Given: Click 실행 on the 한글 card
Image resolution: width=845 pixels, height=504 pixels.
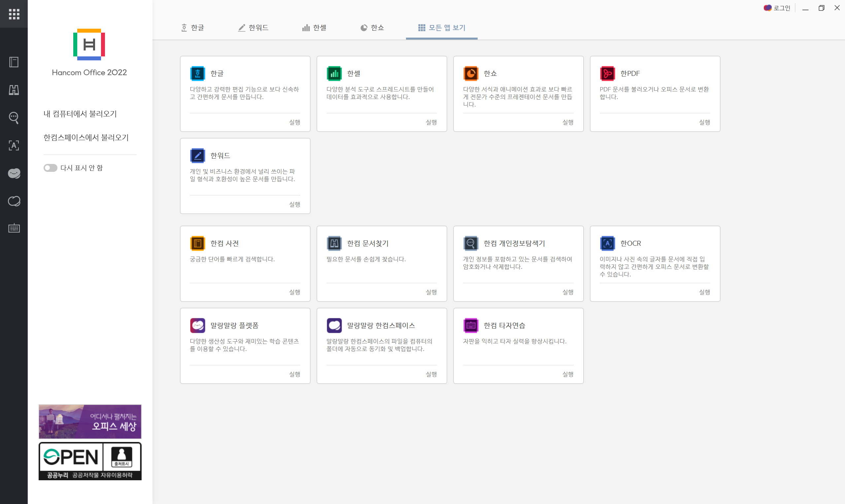Looking at the screenshot, I should click(x=294, y=122).
